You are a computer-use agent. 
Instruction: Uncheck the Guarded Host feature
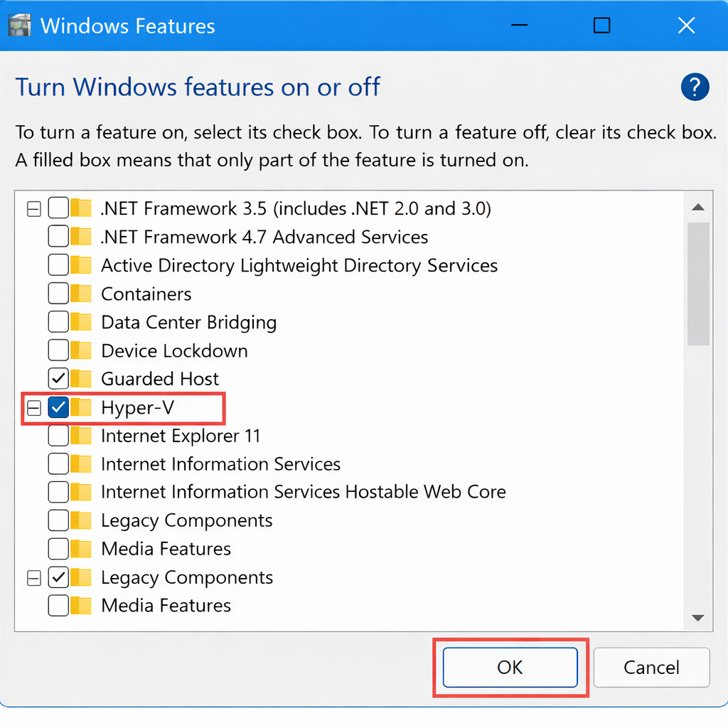[58, 378]
